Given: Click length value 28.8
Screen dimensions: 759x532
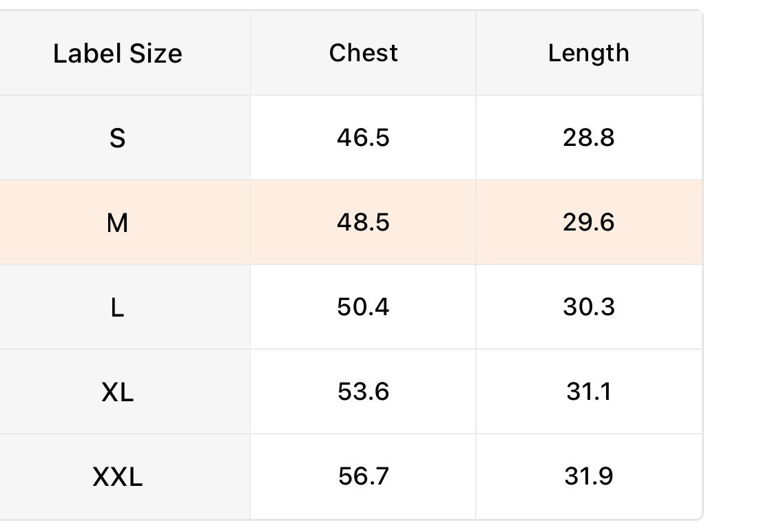Looking at the screenshot, I should click(x=589, y=138).
